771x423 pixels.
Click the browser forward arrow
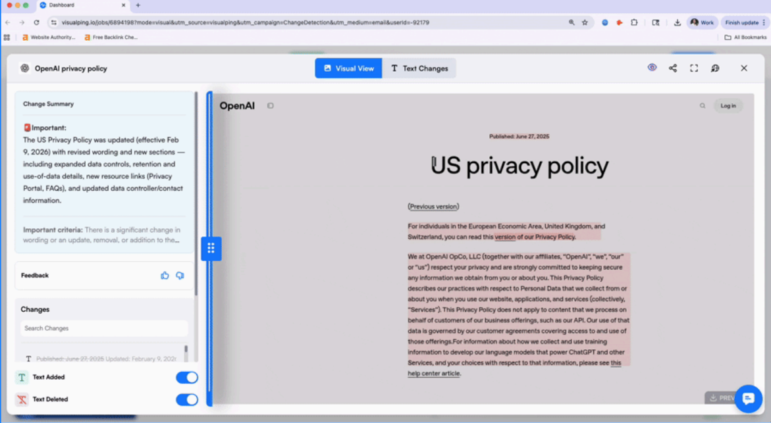[22, 23]
